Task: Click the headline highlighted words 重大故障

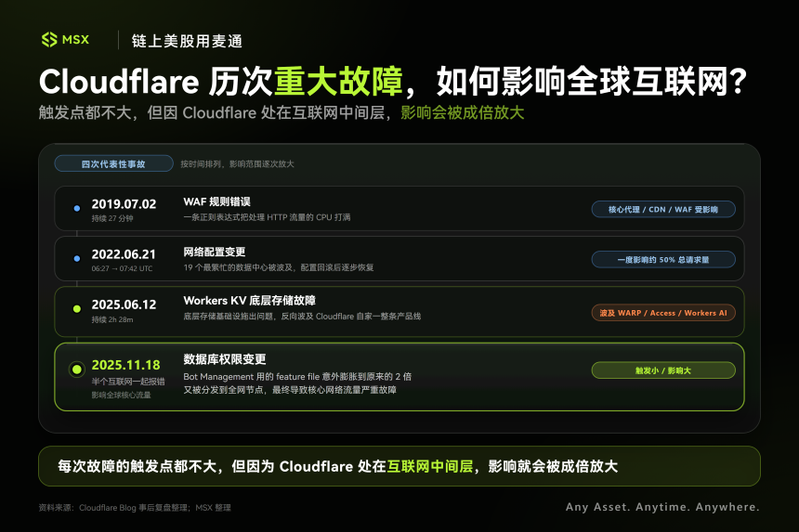Action: (339, 82)
